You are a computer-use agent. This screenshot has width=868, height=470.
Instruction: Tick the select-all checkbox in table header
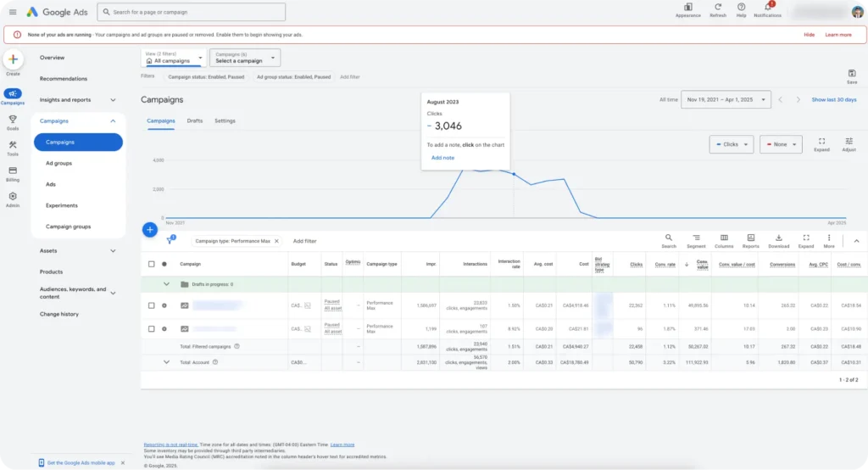(x=152, y=264)
